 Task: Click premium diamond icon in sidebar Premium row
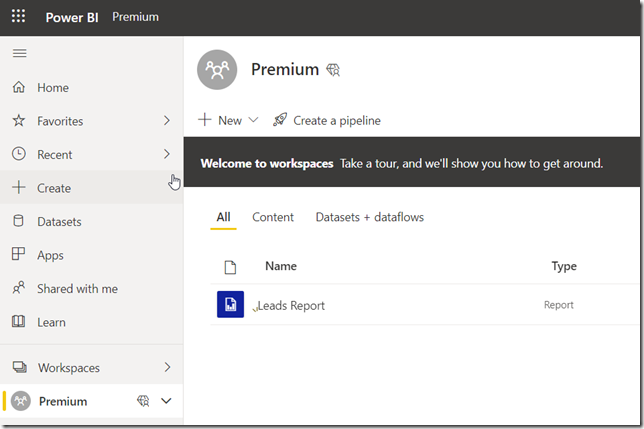(143, 401)
